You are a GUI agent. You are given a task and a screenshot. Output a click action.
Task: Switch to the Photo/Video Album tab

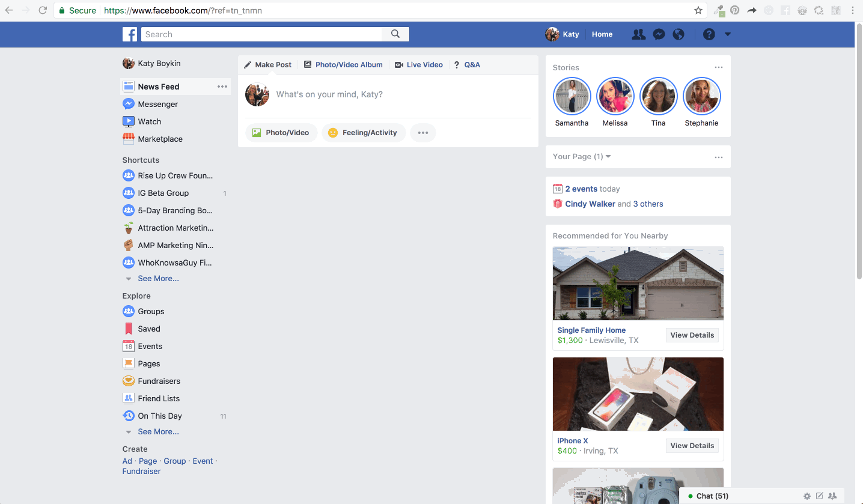[x=343, y=65]
